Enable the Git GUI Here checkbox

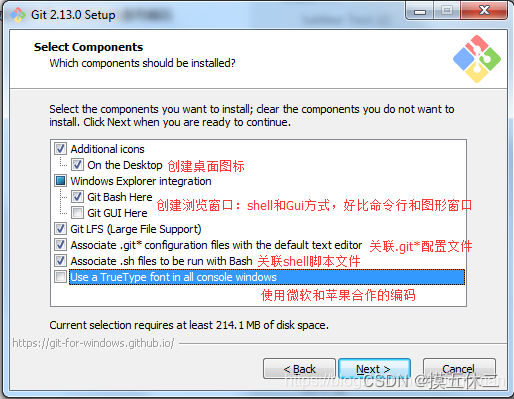click(77, 213)
